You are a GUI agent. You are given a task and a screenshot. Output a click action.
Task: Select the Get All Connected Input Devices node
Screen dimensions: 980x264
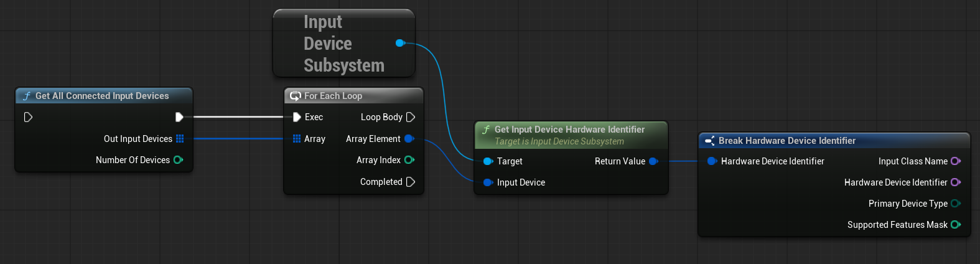coord(102,96)
